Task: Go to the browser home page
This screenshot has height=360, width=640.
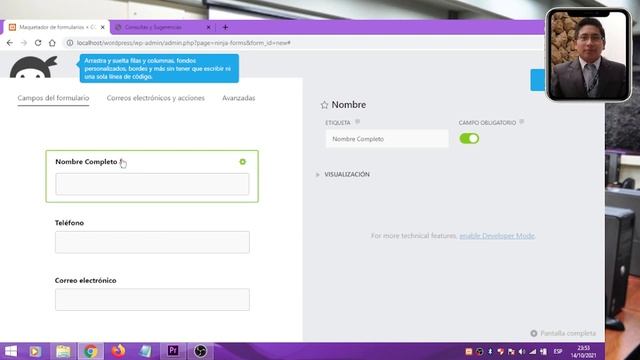Action: [x=52, y=43]
